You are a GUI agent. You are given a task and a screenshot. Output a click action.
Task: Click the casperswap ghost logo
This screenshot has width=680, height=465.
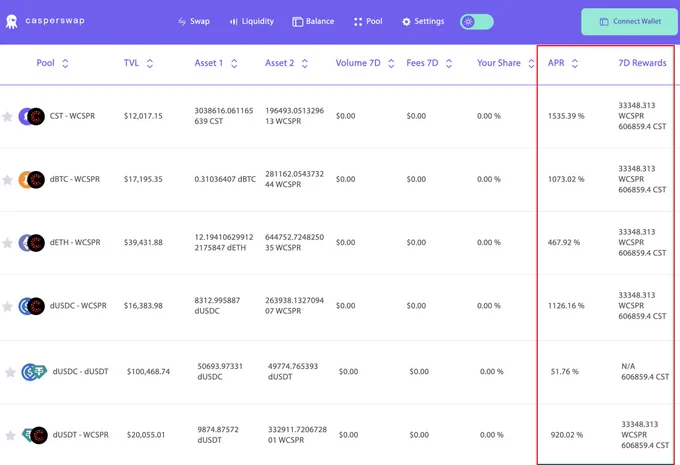tap(12, 21)
